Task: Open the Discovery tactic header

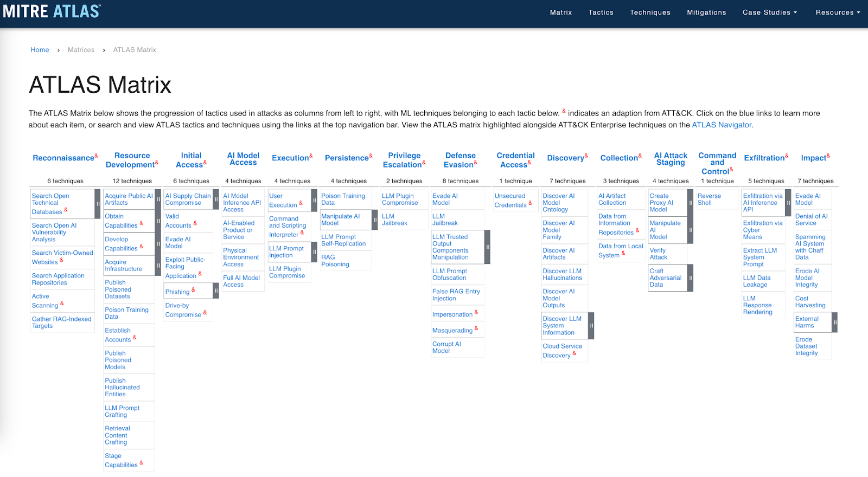Action: click(565, 158)
